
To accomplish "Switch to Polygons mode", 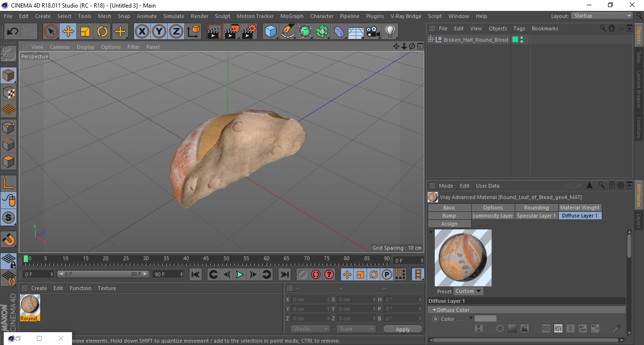I will tap(9, 161).
